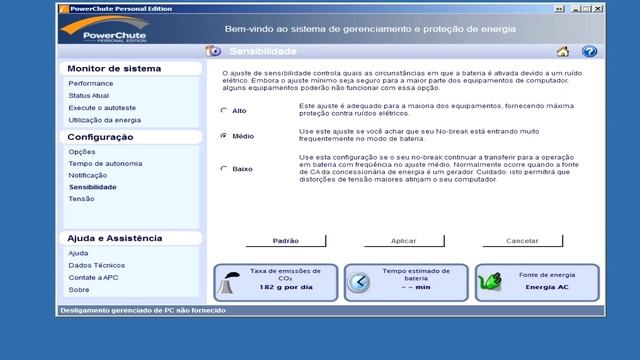640x360 pixels.
Task: Open Notificação settings
Action: click(x=88, y=176)
